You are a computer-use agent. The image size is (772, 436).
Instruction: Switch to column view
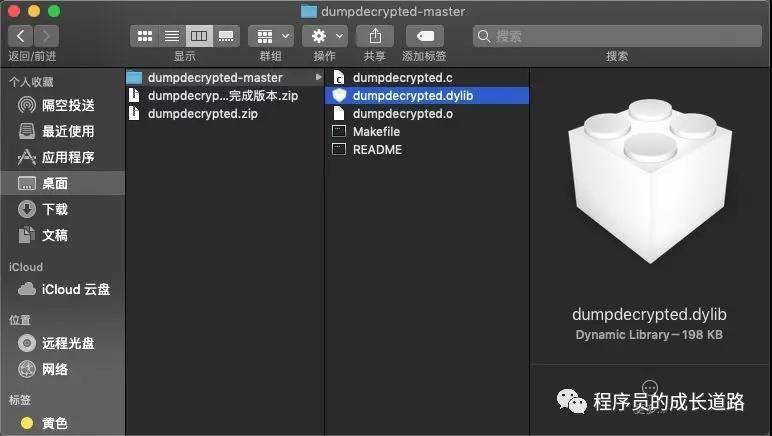tap(199, 36)
